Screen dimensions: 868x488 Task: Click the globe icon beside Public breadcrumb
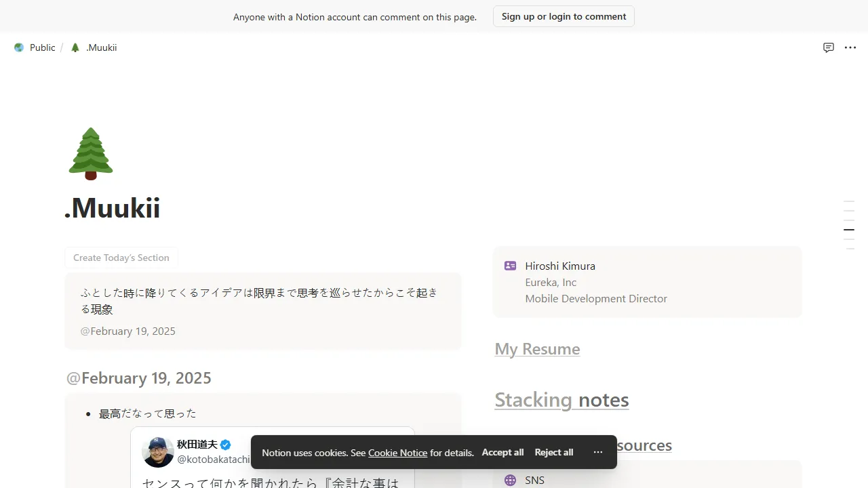(x=19, y=47)
